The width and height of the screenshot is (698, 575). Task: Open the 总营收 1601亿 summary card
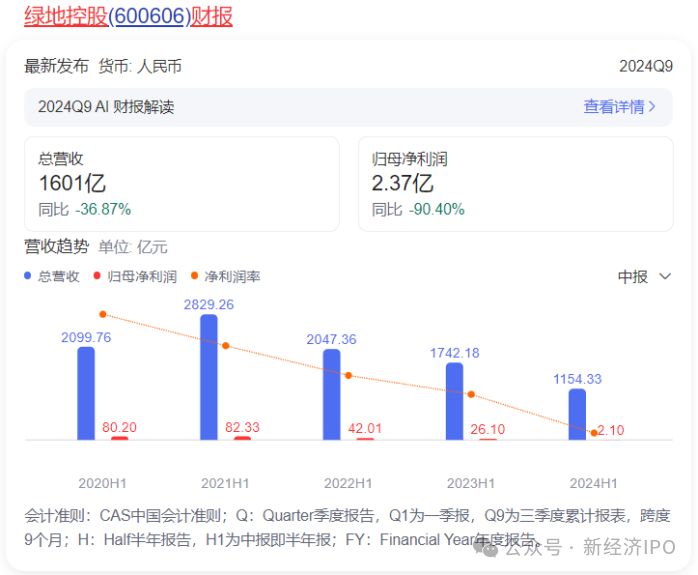(182, 184)
